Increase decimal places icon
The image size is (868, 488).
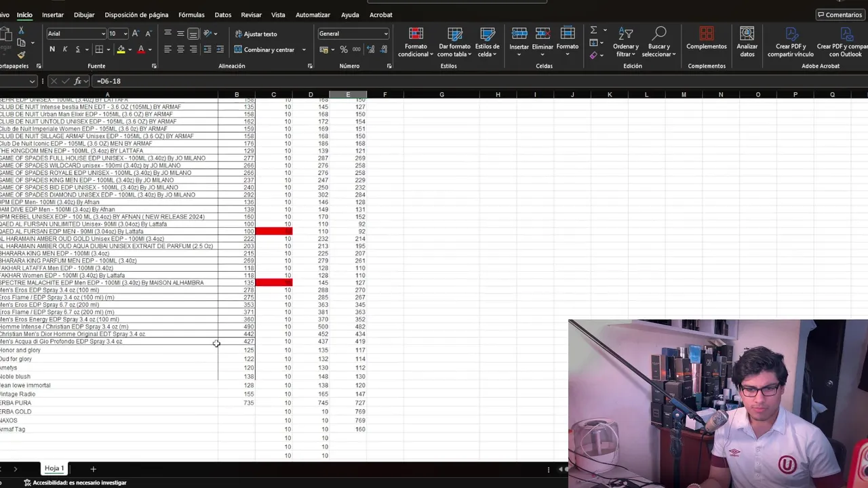click(372, 49)
